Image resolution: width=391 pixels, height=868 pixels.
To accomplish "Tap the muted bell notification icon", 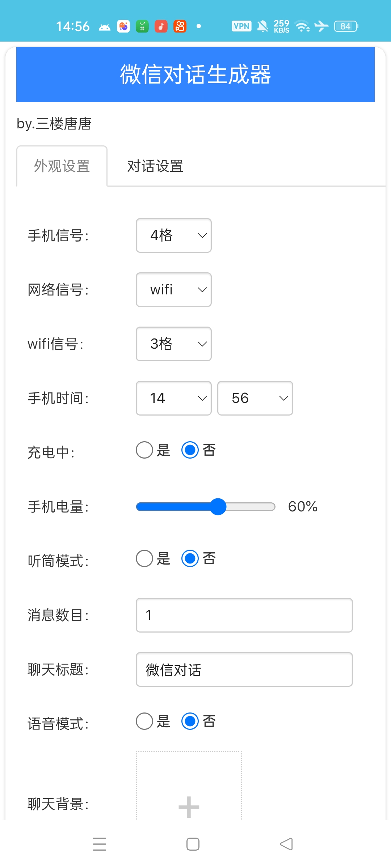I will pos(262,26).
